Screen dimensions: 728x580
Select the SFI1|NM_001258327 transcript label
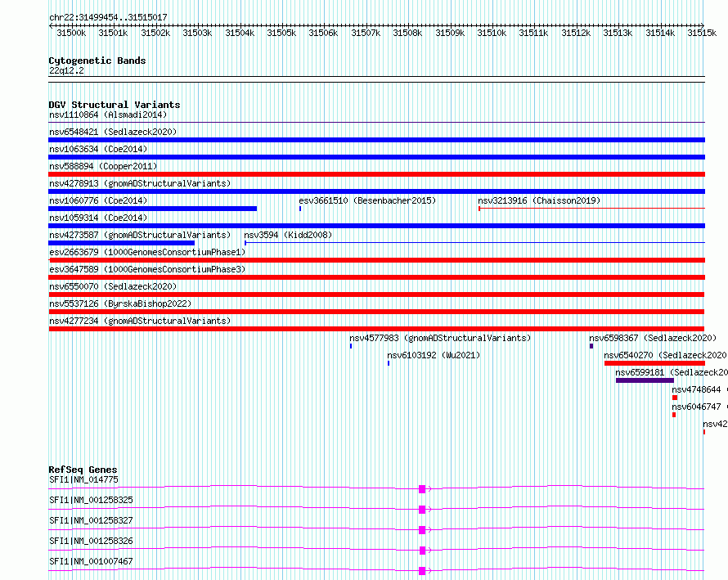pyautogui.click(x=91, y=520)
